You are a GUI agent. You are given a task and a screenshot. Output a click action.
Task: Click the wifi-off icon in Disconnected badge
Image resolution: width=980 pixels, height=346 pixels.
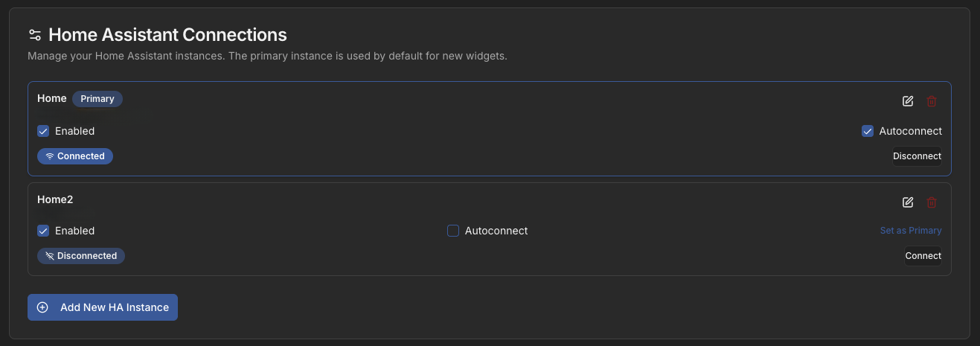click(x=50, y=256)
